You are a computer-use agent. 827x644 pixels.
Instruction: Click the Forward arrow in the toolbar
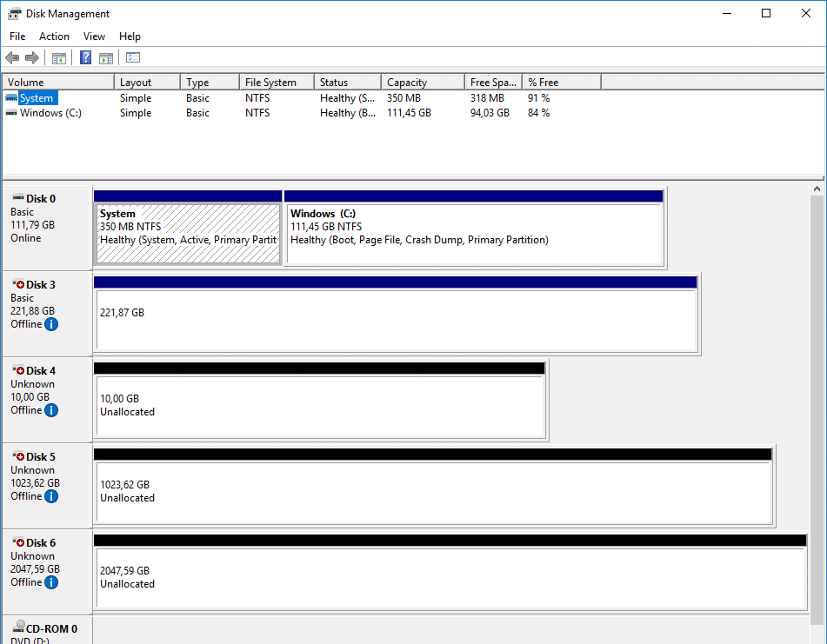click(x=32, y=58)
